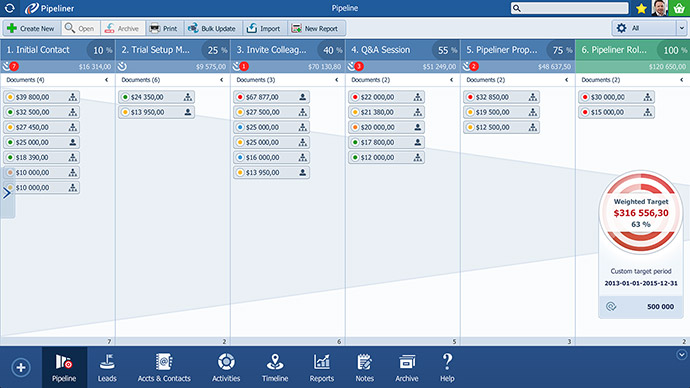Collapse Documents (3) in Invite Colleagues column
The height and width of the screenshot is (388, 690).
pyautogui.click(x=337, y=80)
